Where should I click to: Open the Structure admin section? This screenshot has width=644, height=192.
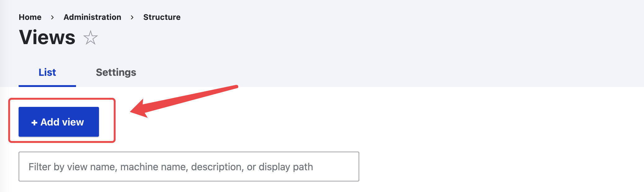click(162, 17)
